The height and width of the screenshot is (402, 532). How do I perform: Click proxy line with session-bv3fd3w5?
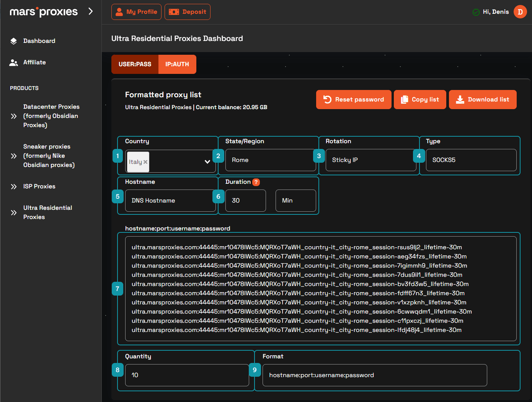click(300, 284)
